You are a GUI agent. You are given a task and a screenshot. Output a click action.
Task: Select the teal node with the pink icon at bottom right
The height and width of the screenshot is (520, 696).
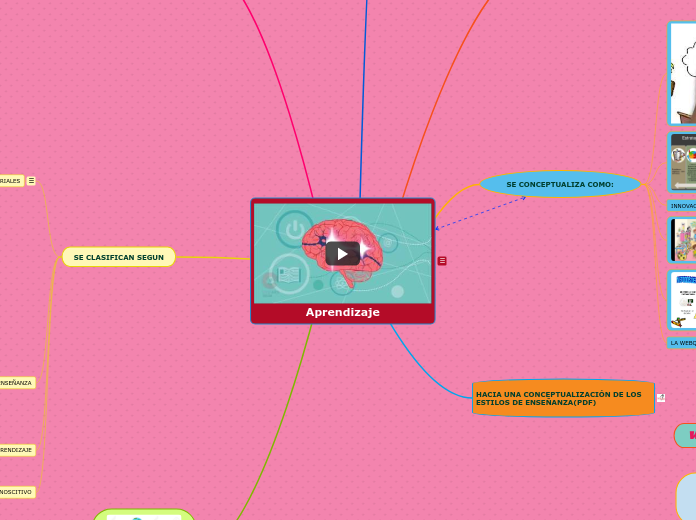coord(686,436)
